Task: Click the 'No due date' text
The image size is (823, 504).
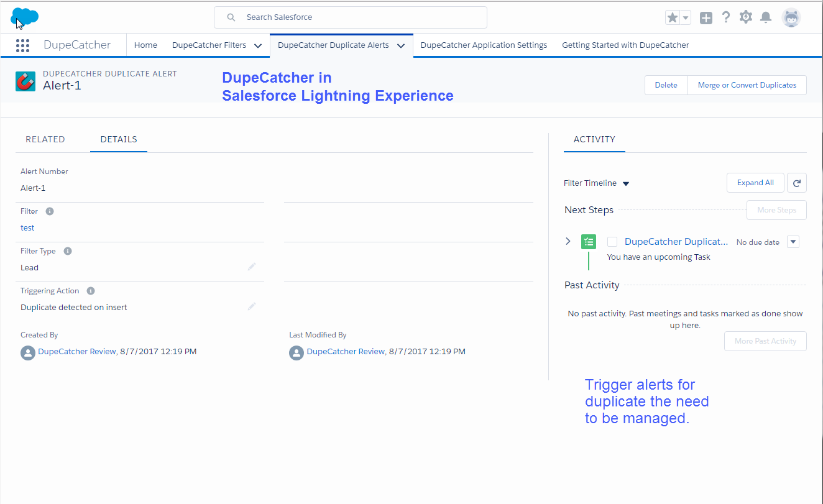Action: point(758,242)
